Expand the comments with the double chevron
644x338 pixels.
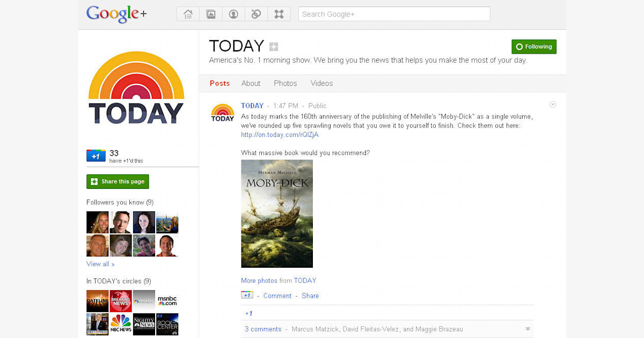[x=527, y=329]
